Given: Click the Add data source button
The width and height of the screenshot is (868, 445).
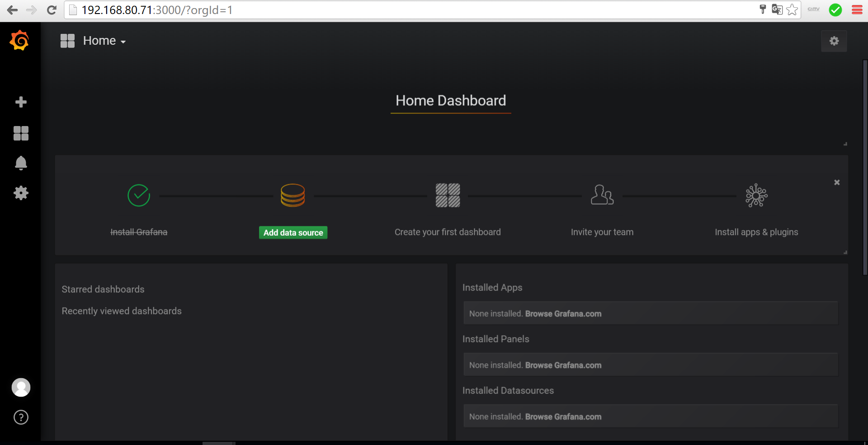Looking at the screenshot, I should [x=293, y=233].
